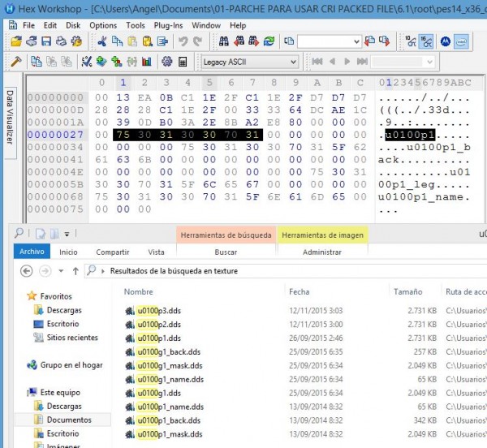The image size is (487, 448).
Task: Click offset row 00000027 in hex editor
Action: point(55,135)
